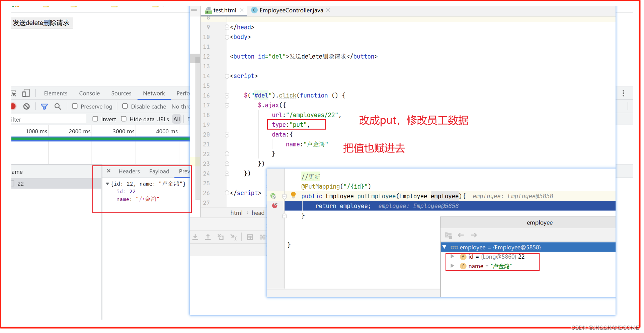Tick the Hide data URLs checkbox
The width and height of the screenshot is (644, 333).
tap(124, 119)
